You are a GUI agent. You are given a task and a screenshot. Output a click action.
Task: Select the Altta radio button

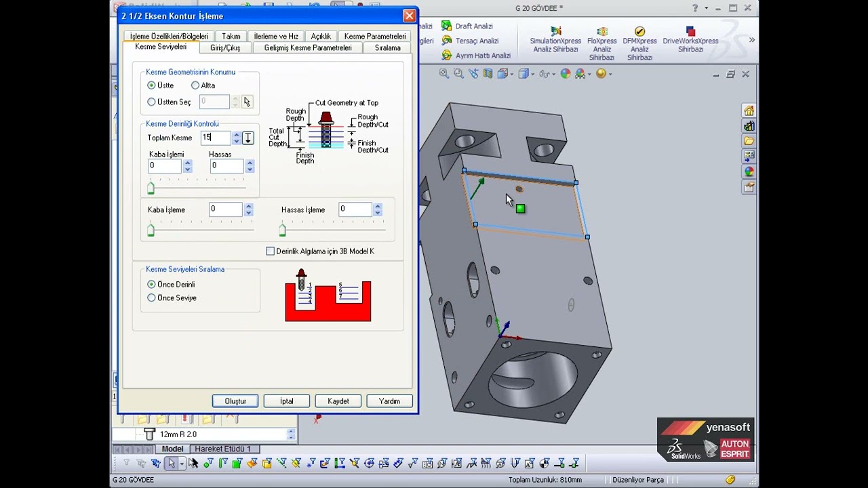click(x=195, y=85)
